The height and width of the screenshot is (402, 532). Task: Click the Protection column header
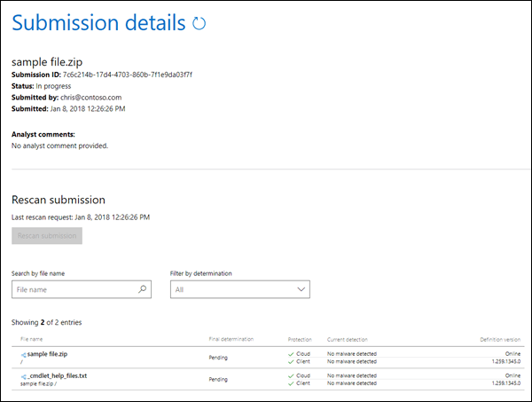(x=300, y=339)
